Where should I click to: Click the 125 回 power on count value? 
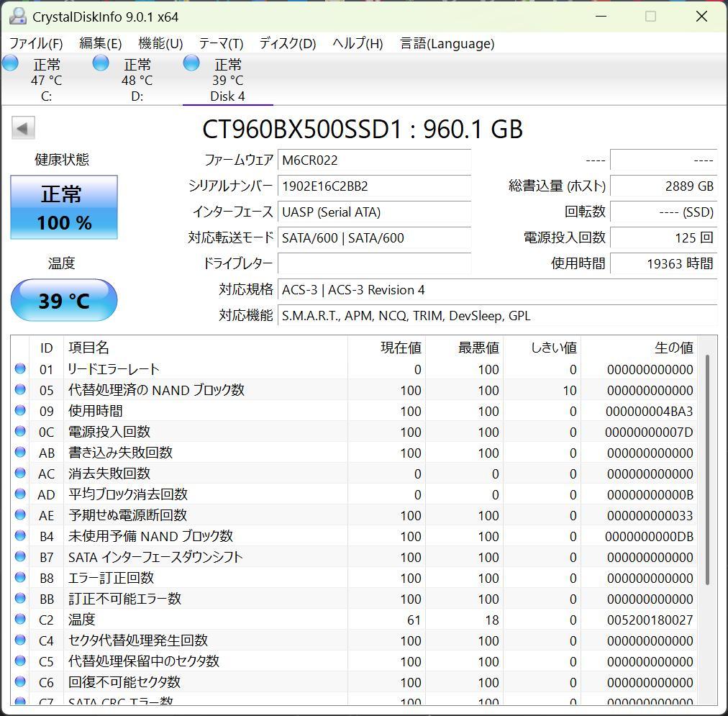click(663, 238)
